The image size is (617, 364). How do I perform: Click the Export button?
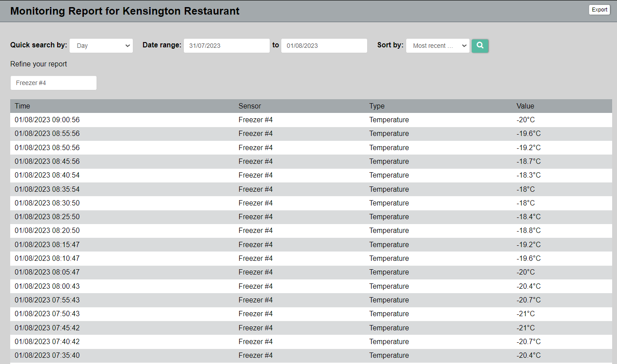tap(599, 10)
